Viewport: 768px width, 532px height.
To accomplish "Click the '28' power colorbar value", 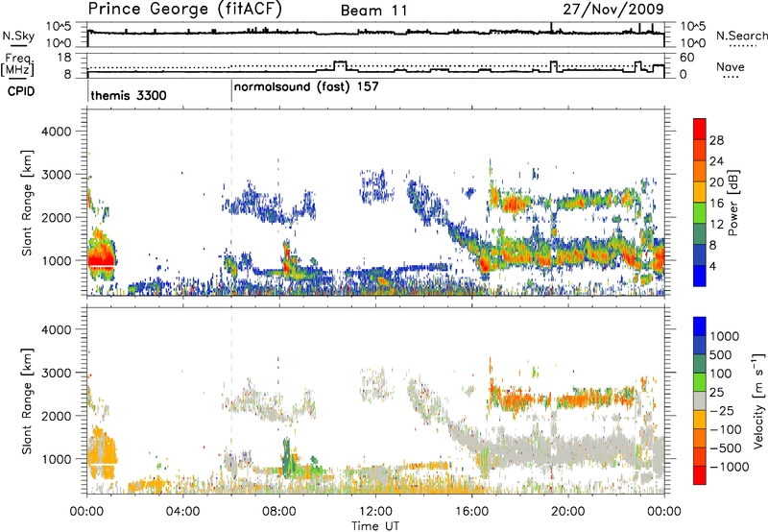I will click(x=716, y=140).
